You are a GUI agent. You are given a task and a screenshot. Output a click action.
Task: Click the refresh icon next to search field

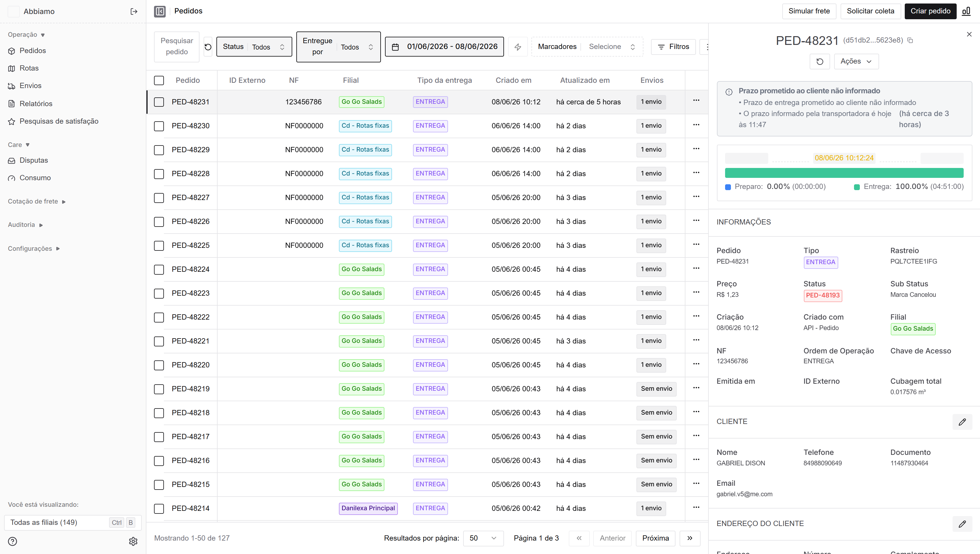pos(208,47)
